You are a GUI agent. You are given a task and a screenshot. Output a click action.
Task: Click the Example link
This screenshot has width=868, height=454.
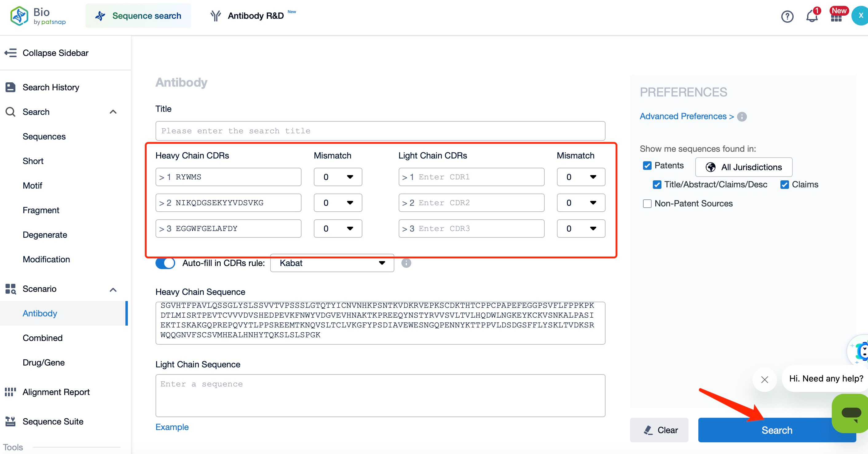tap(172, 426)
